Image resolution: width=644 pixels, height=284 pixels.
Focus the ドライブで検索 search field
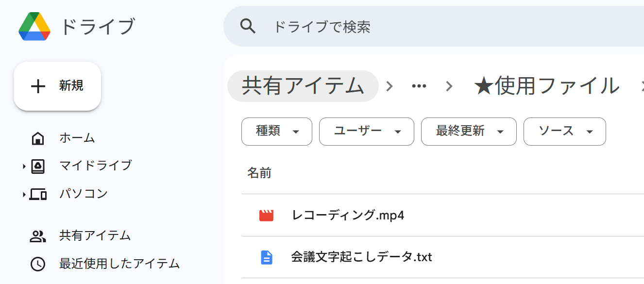coord(434,26)
